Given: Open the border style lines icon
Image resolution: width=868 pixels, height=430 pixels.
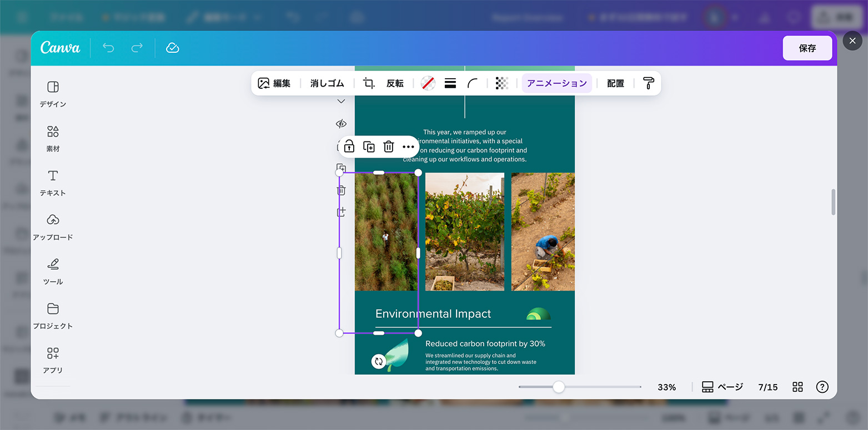Looking at the screenshot, I should 450,83.
